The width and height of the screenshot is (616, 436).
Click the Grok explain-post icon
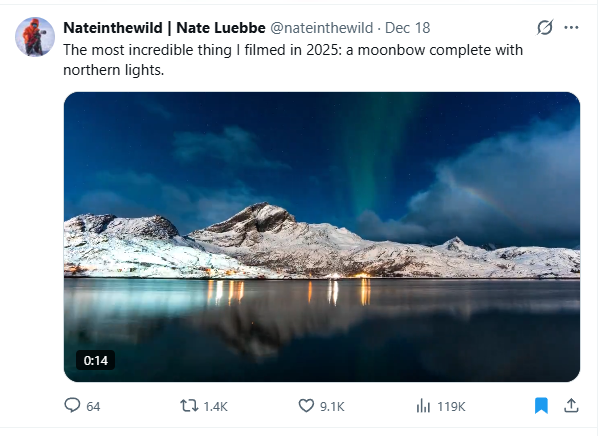[x=545, y=27]
